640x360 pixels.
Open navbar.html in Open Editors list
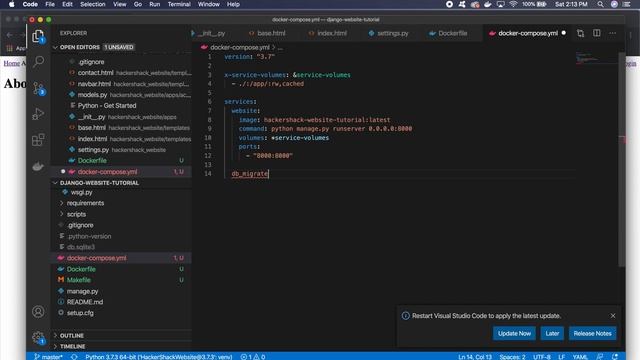tap(122, 84)
